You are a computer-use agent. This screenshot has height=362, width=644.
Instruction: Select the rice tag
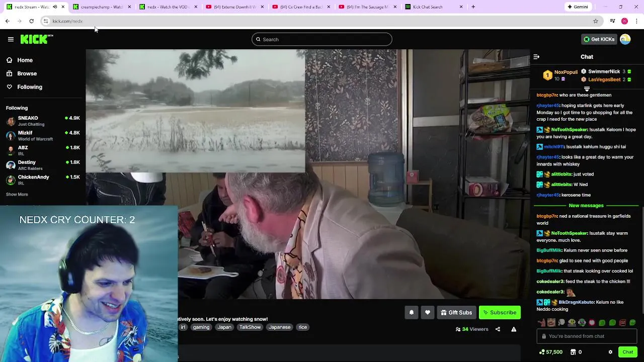[302, 327]
